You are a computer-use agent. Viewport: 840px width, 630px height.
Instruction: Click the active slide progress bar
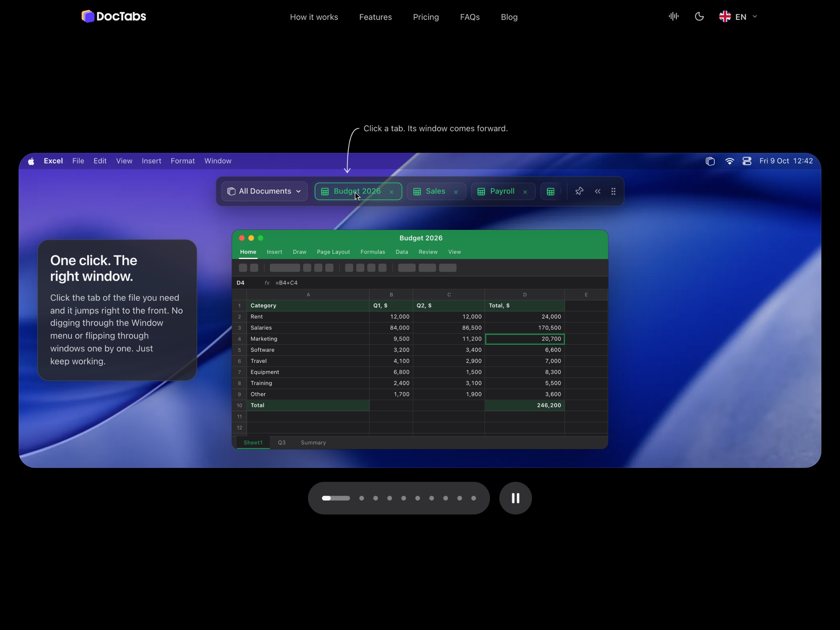pyautogui.click(x=336, y=498)
